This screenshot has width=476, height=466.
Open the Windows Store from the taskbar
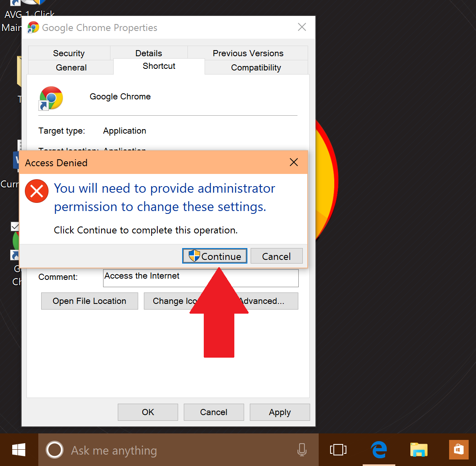coord(458,450)
